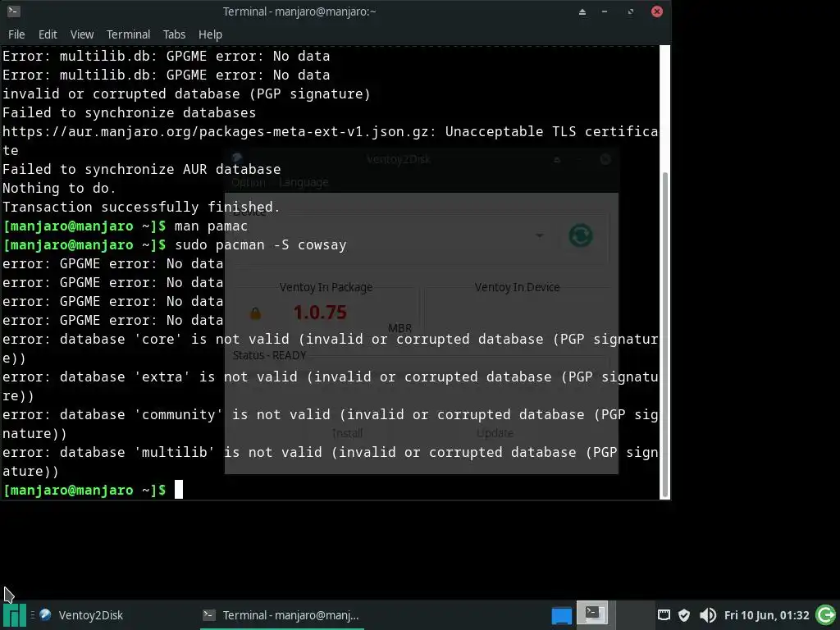Click the database 'multilib' is not valid error
The image size is (840, 630).
click(x=330, y=462)
